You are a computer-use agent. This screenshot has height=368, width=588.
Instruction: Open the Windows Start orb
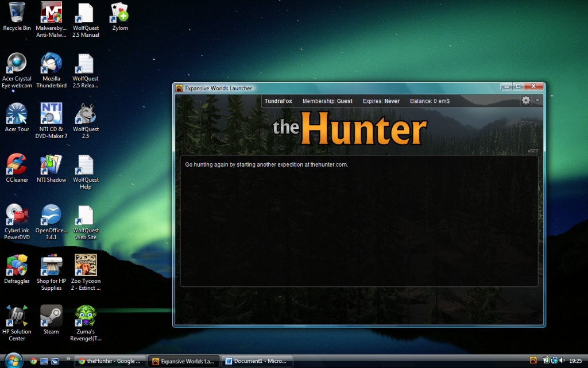[x=13, y=360]
